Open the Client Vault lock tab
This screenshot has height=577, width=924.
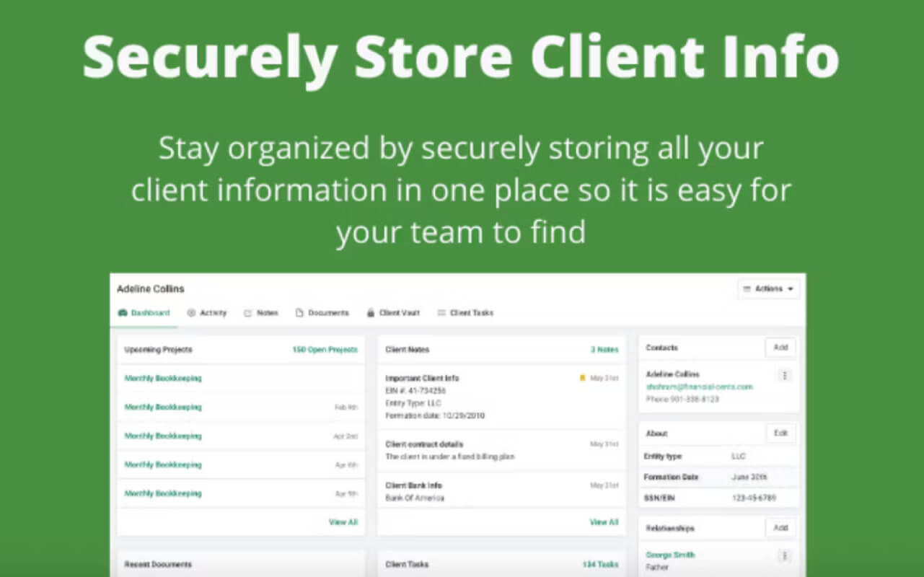pos(393,313)
